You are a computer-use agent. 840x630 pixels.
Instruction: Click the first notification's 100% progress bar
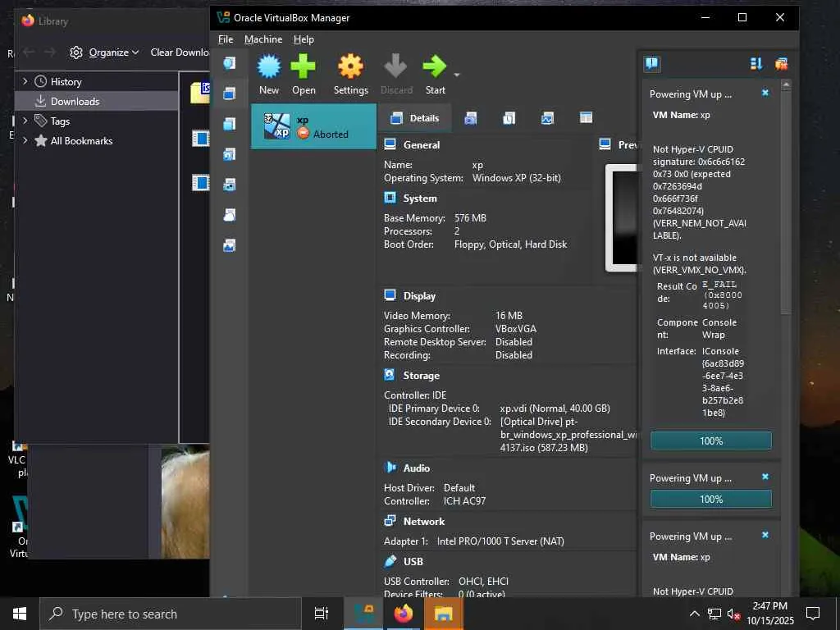[x=711, y=441]
